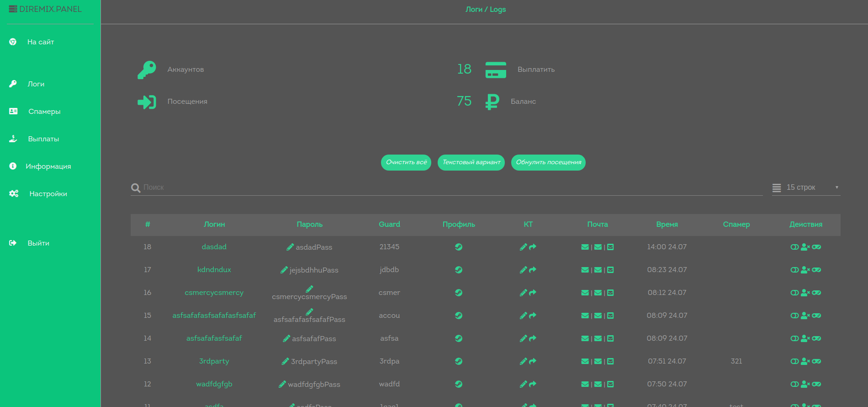868x407 pixels.
Task: Click square envelope mail icon in csmercycsmercy row
Action: [610, 293]
